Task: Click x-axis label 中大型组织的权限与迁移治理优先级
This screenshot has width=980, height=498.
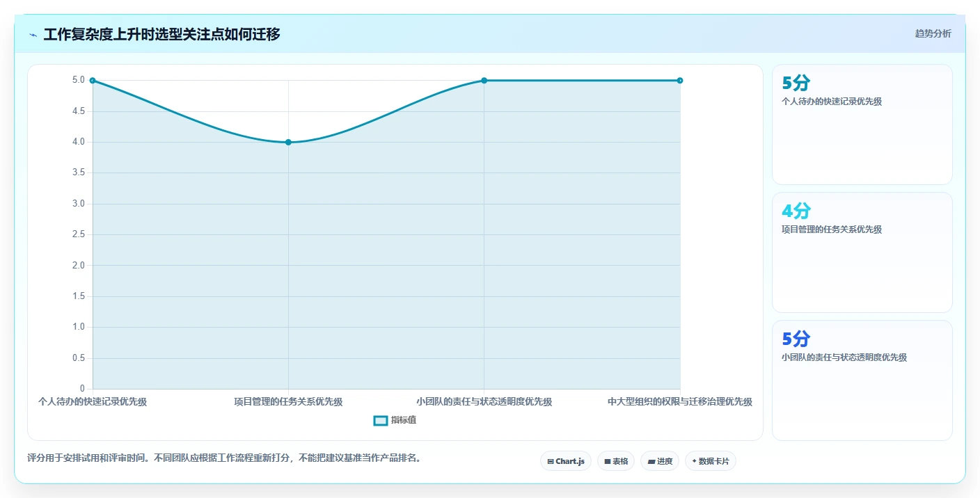Action: pos(680,401)
